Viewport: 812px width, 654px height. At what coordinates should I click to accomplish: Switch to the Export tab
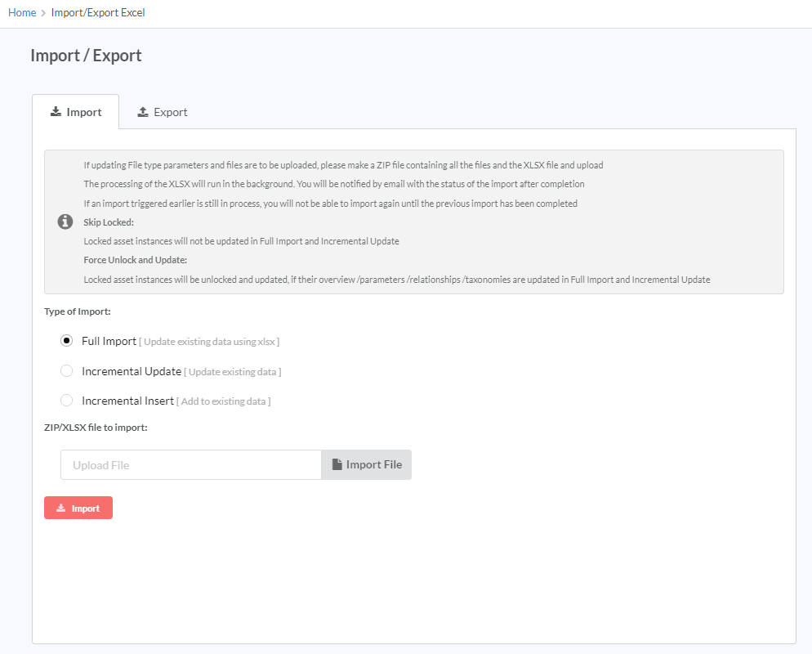pos(163,112)
